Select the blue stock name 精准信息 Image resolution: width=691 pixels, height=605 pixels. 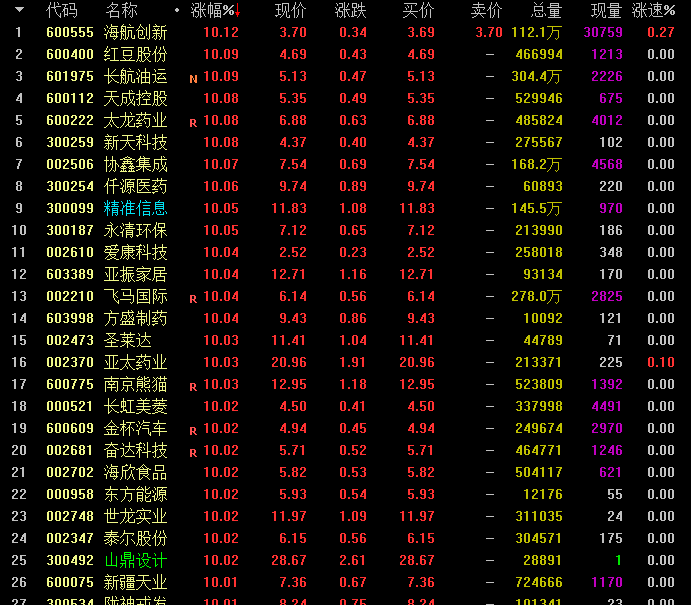click(x=135, y=208)
